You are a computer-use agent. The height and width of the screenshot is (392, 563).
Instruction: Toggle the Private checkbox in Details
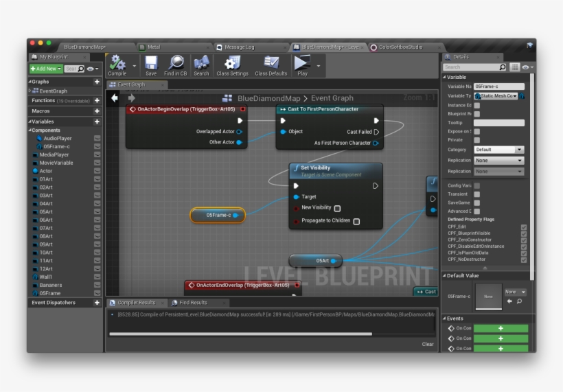(476, 139)
